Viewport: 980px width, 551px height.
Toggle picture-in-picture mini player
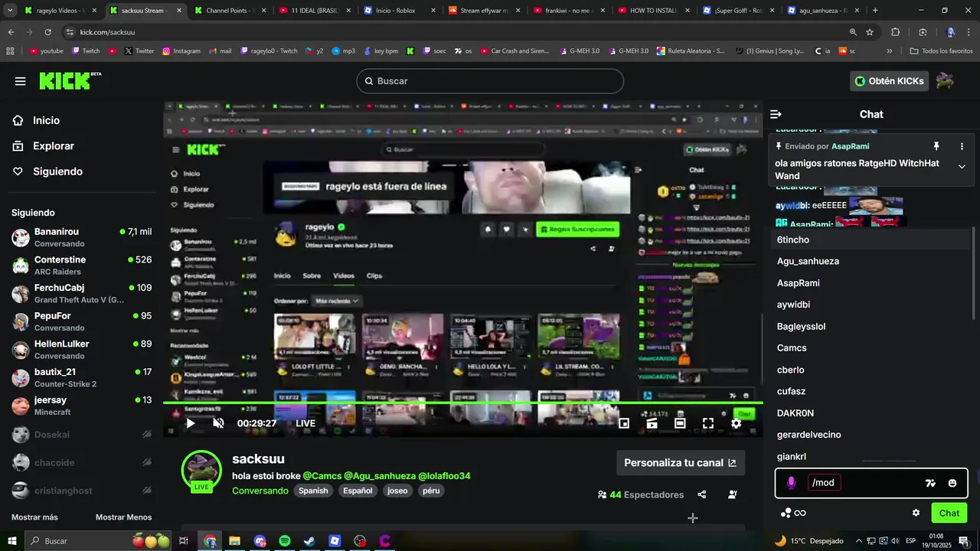click(624, 423)
